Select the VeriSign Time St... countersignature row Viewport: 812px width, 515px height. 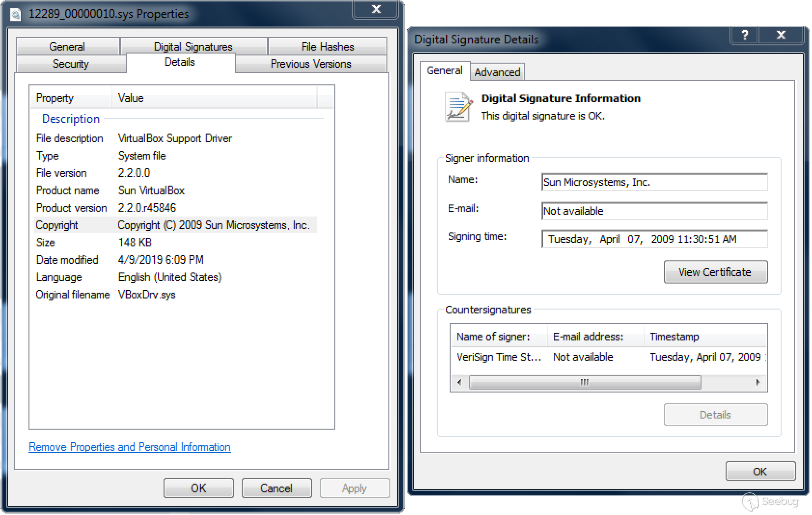click(609, 357)
